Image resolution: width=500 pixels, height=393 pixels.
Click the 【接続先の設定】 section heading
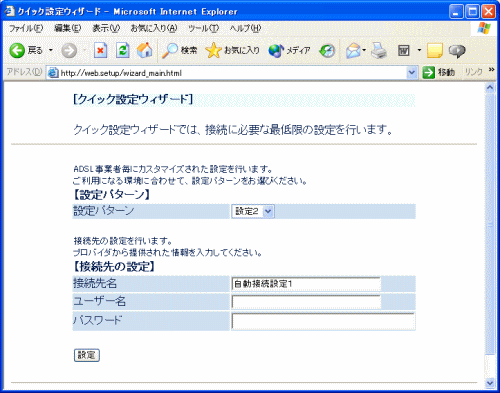click(x=114, y=266)
